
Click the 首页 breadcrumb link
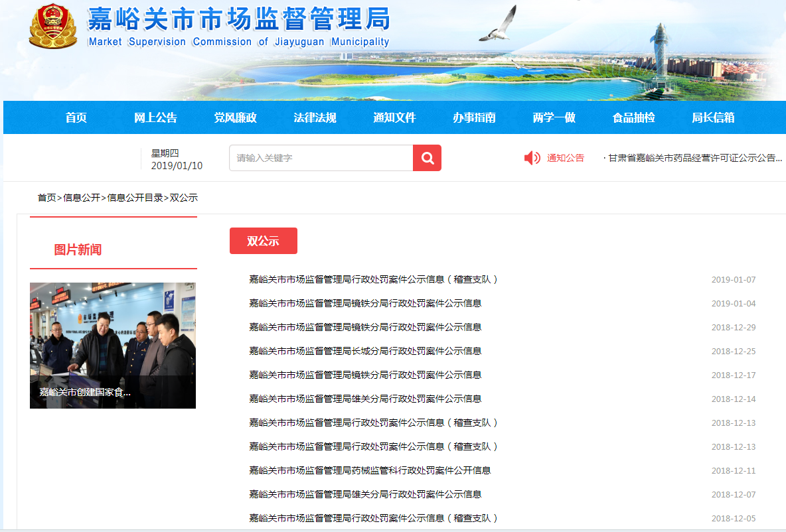46,198
